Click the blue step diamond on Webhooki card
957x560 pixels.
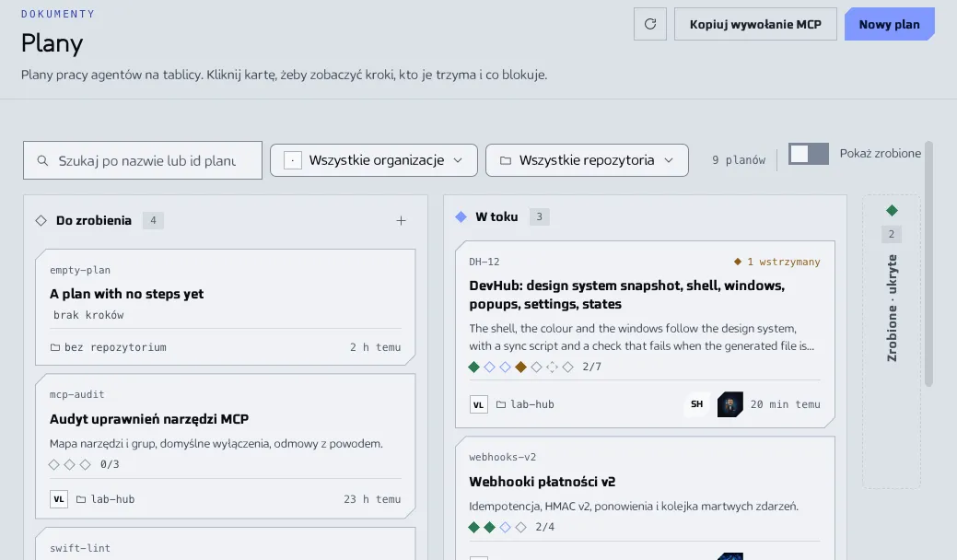coord(506,527)
